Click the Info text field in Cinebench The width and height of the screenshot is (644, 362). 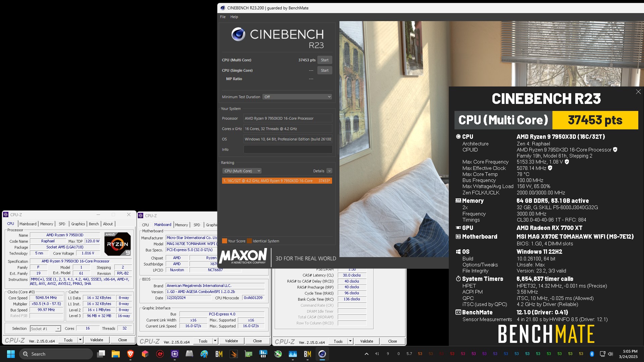(x=288, y=149)
